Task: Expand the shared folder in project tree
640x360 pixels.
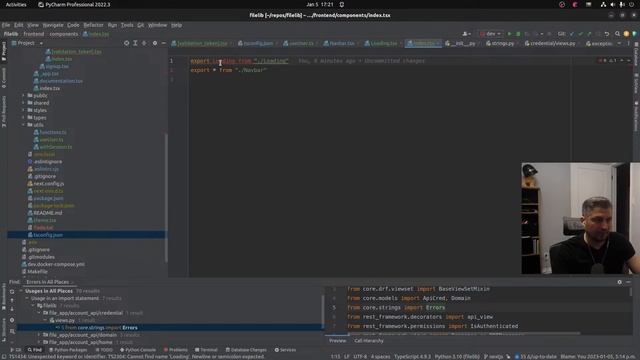Action: click(23, 103)
